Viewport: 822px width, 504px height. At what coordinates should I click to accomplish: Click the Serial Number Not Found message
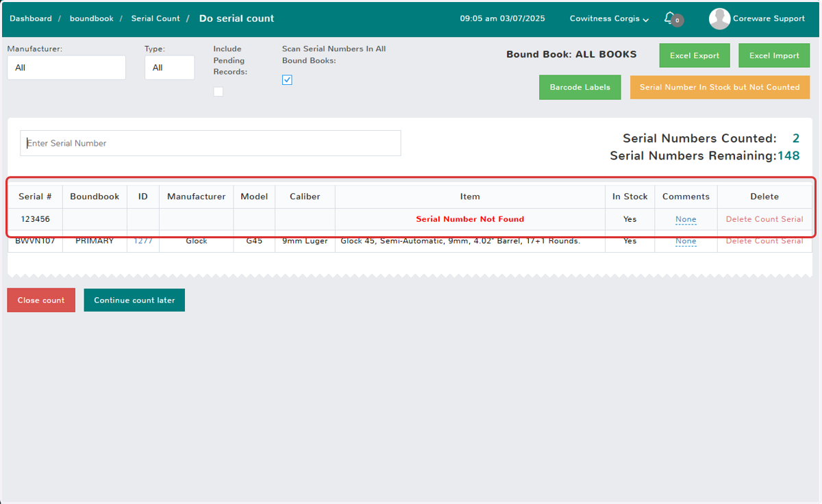point(470,219)
